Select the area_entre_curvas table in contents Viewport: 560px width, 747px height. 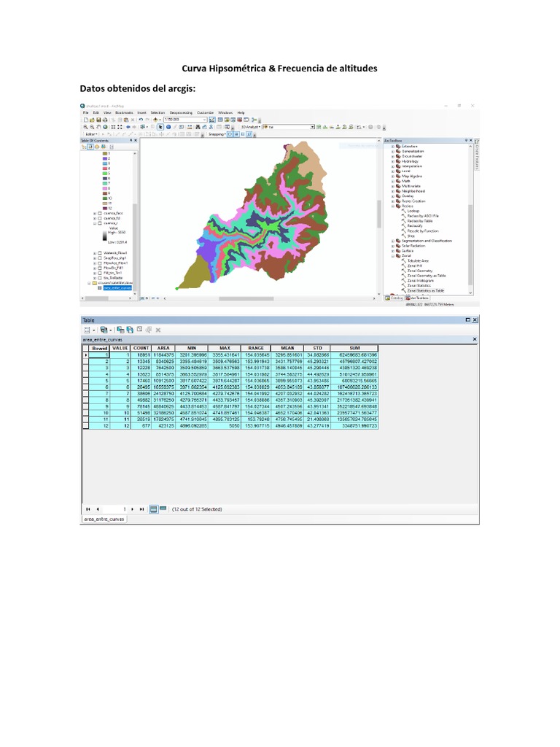116,287
